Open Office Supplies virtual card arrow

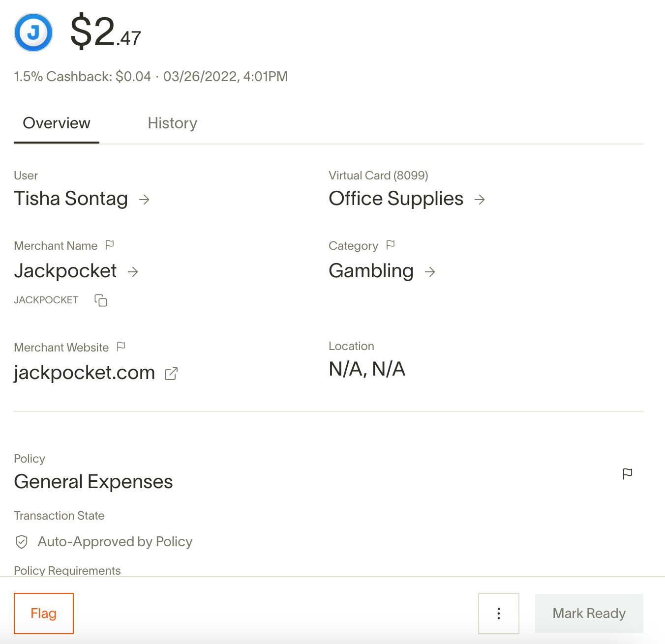pos(480,200)
